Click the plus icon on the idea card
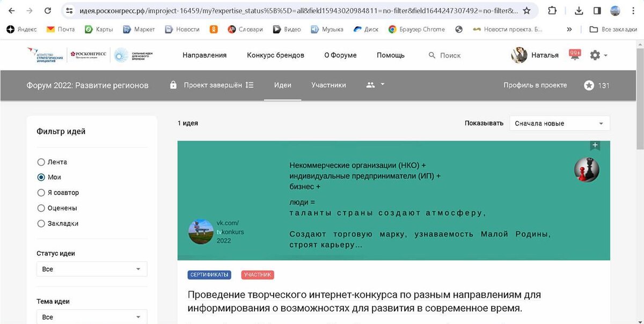 (595, 145)
